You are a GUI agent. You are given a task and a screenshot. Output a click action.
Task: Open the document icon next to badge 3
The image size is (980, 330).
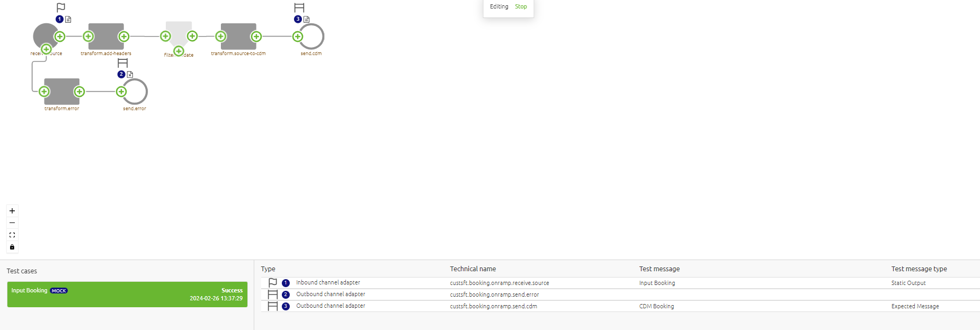(x=307, y=19)
